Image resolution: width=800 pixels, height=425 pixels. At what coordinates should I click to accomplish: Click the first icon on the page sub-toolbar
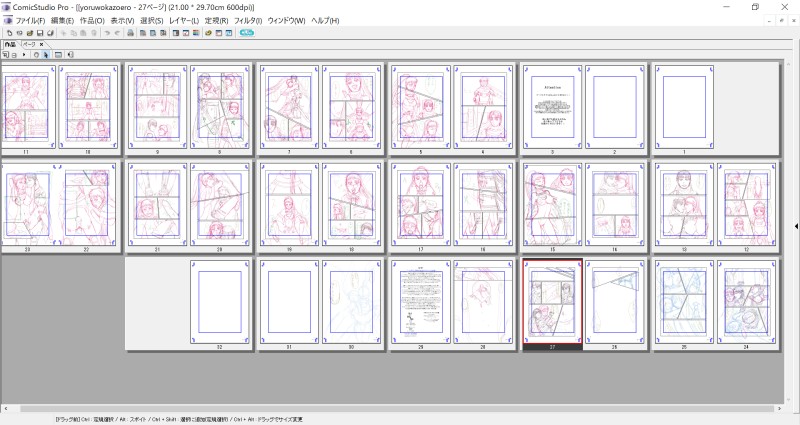tap(6, 55)
